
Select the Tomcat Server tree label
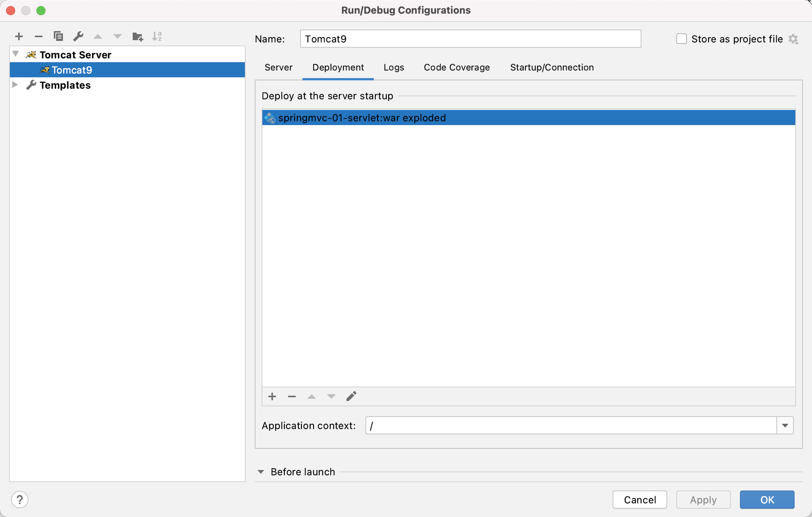click(75, 55)
